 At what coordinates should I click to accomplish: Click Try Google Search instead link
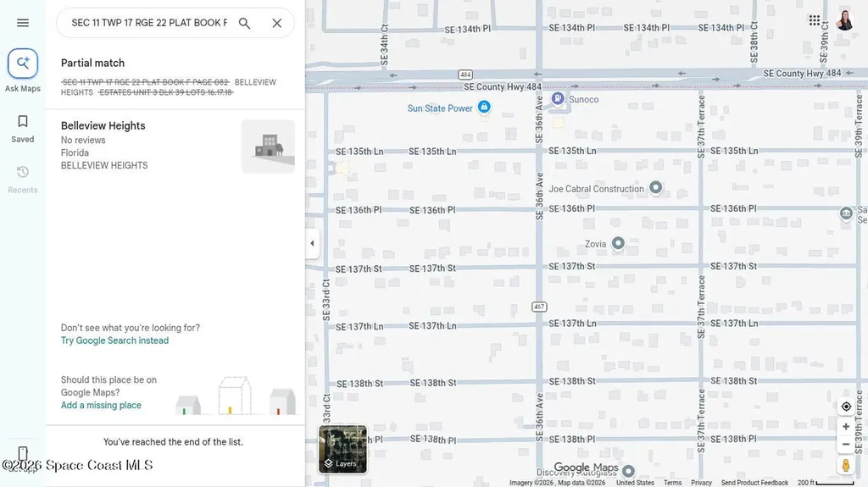pos(114,340)
